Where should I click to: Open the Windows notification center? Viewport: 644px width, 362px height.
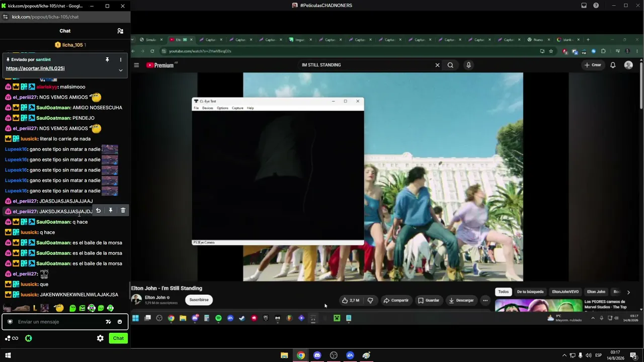pyautogui.click(x=634, y=355)
